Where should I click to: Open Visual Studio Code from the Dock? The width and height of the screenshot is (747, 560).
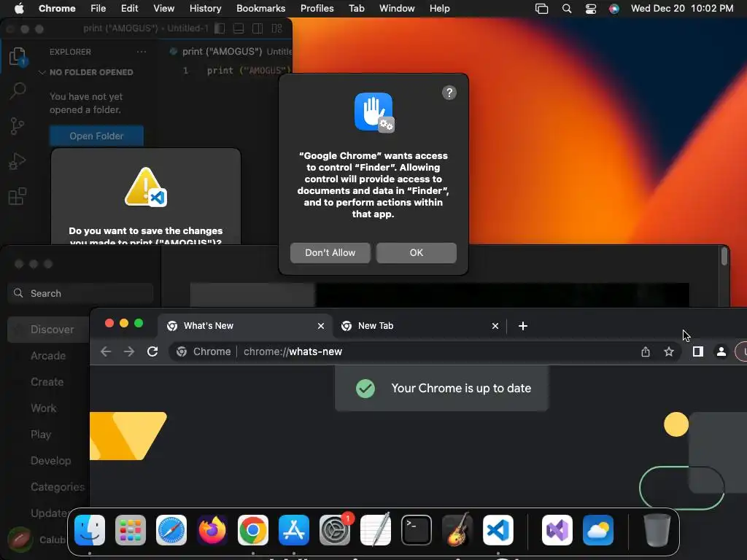pyautogui.click(x=498, y=530)
